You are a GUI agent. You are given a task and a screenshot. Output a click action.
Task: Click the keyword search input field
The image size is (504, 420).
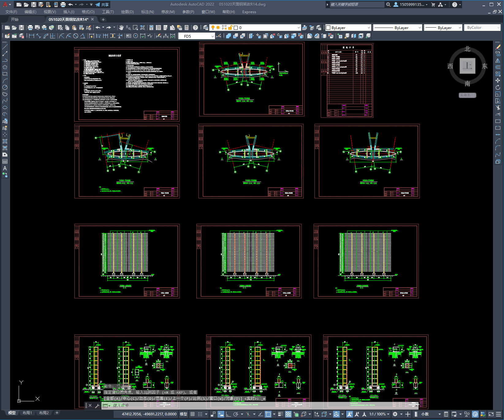coord(357,5)
